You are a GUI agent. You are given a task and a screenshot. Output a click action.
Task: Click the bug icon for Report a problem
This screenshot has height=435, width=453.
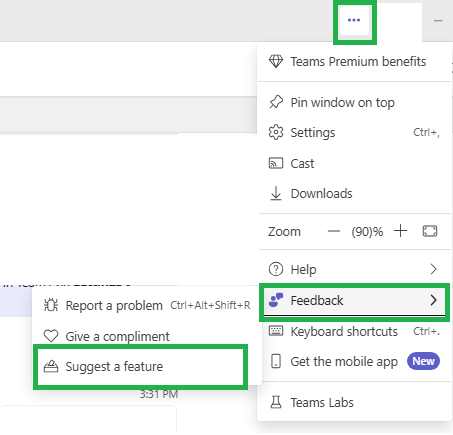51,305
